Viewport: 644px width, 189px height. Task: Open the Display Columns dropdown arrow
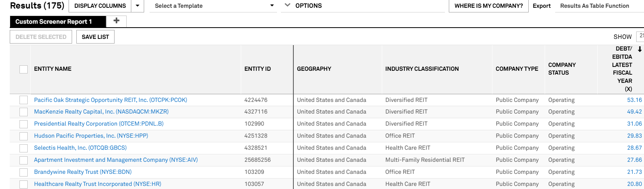point(138,6)
